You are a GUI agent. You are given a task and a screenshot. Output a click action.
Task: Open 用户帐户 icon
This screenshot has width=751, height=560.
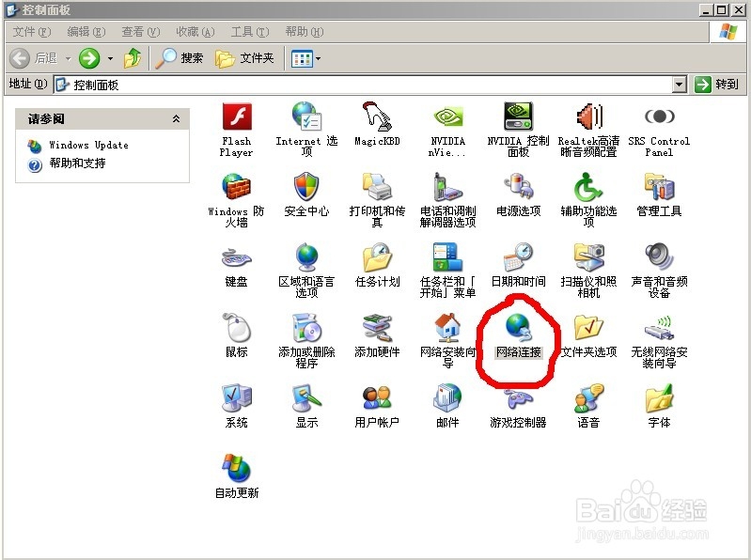tap(377, 397)
